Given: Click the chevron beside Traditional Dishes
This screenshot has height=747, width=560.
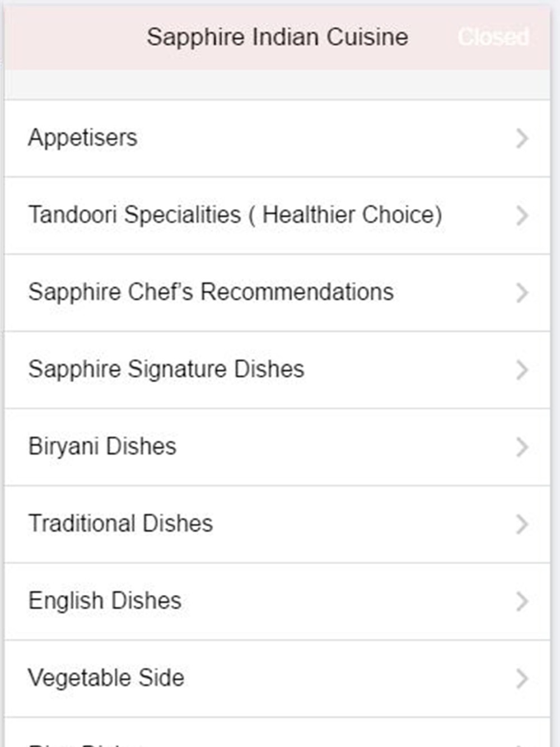Looking at the screenshot, I should (522, 525).
